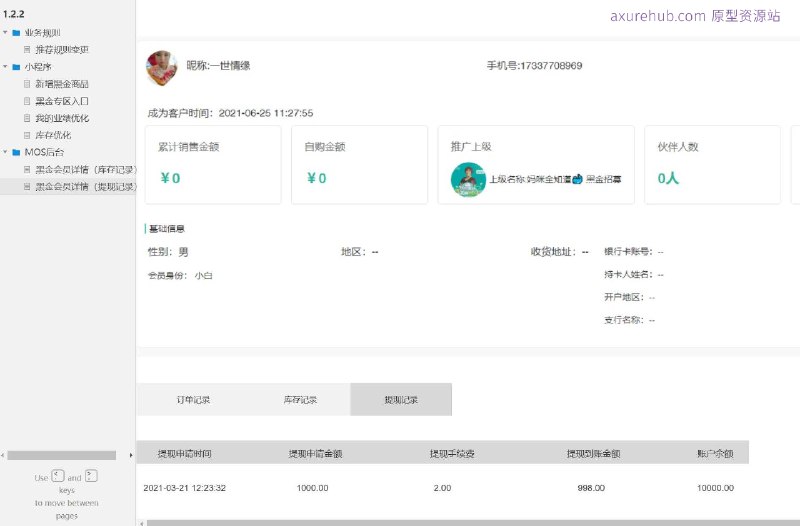This screenshot has height=526, width=800.
Task: Click the 提现申请时间 column header
Action: pos(184,454)
